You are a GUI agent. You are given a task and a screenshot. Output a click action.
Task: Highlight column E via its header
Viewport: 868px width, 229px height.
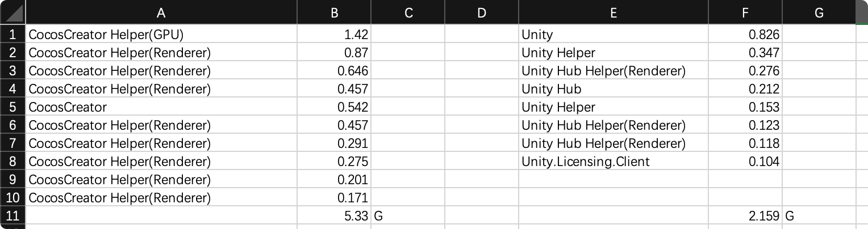click(x=613, y=12)
